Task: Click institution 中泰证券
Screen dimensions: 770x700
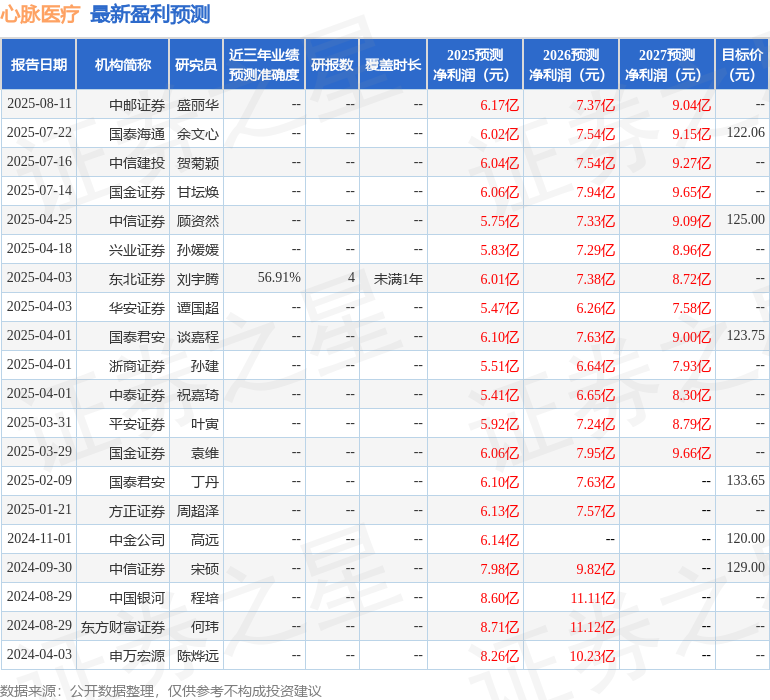Action: click(x=137, y=395)
